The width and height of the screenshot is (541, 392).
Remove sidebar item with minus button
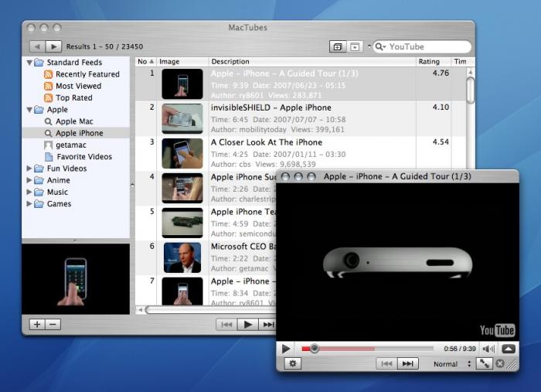click(x=53, y=325)
